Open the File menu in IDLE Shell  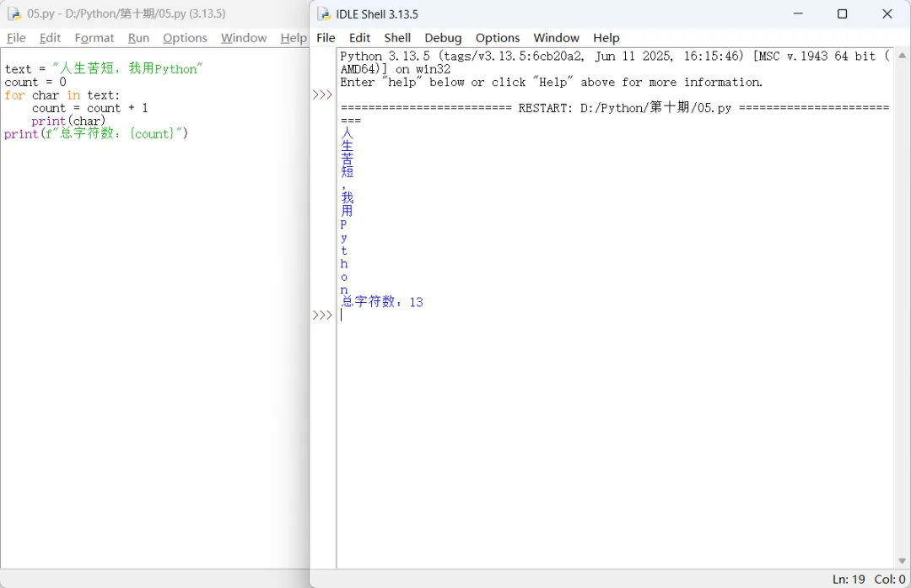pyautogui.click(x=326, y=38)
